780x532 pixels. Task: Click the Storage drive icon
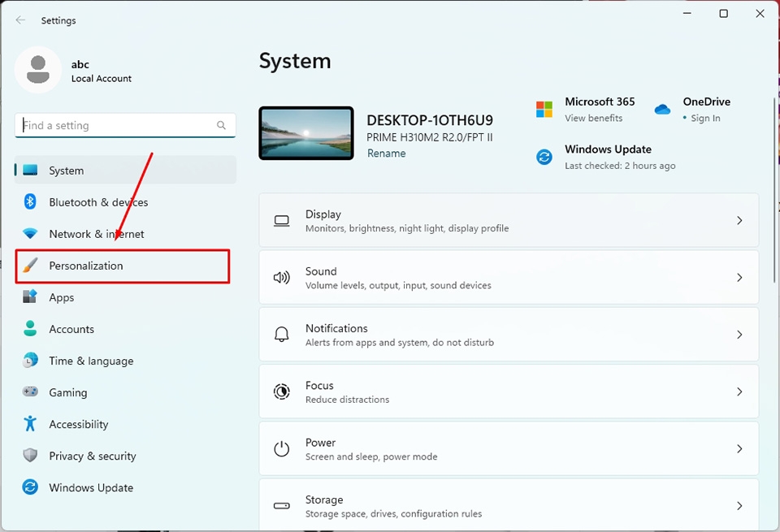[282, 506]
